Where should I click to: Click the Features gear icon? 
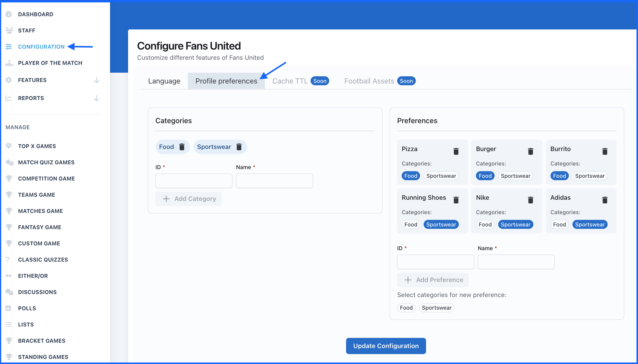pyautogui.click(x=9, y=80)
